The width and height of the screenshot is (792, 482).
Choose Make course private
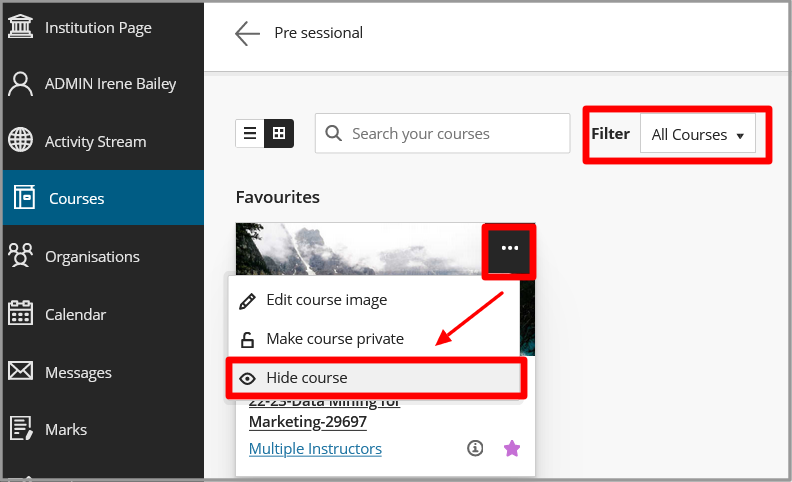click(334, 339)
